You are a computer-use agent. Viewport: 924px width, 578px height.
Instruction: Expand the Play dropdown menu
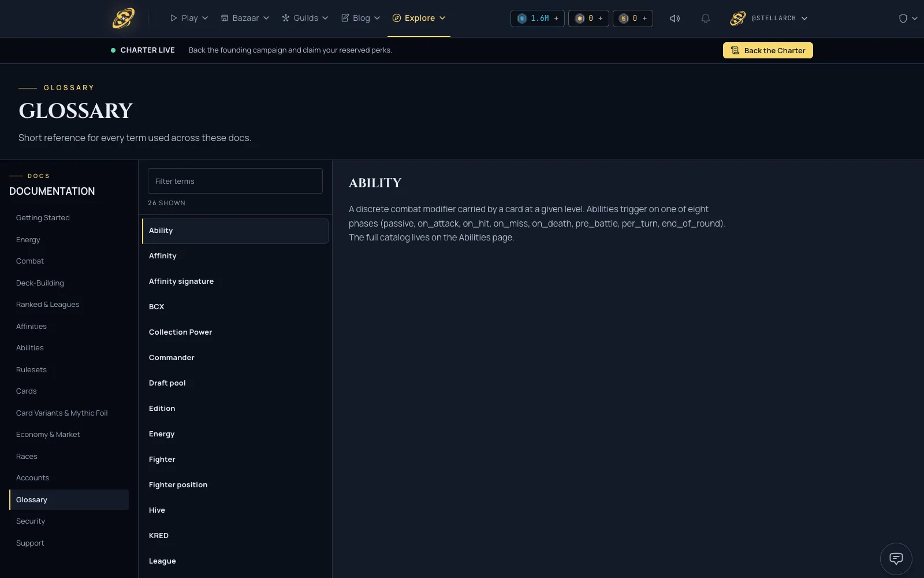(189, 18)
